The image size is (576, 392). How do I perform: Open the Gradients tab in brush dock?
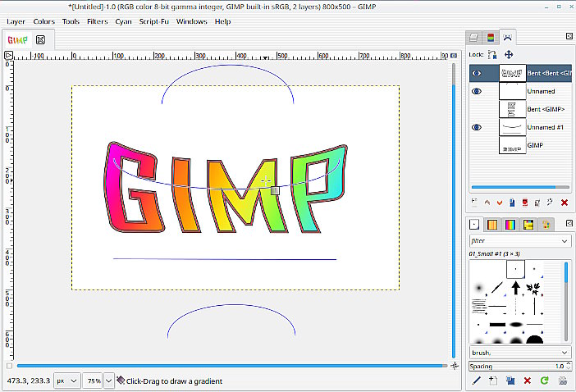coord(510,224)
